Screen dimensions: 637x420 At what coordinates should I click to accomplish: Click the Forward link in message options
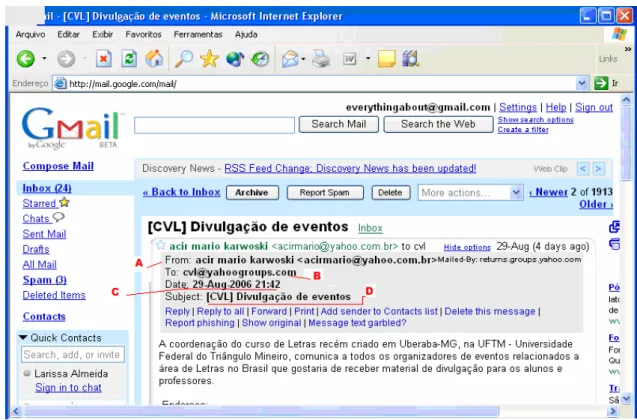point(269,312)
